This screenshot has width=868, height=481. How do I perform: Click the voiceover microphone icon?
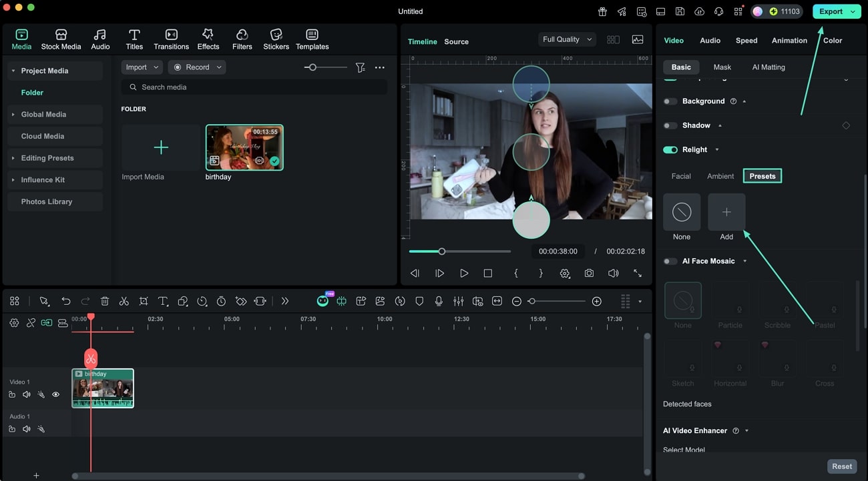pos(439,301)
